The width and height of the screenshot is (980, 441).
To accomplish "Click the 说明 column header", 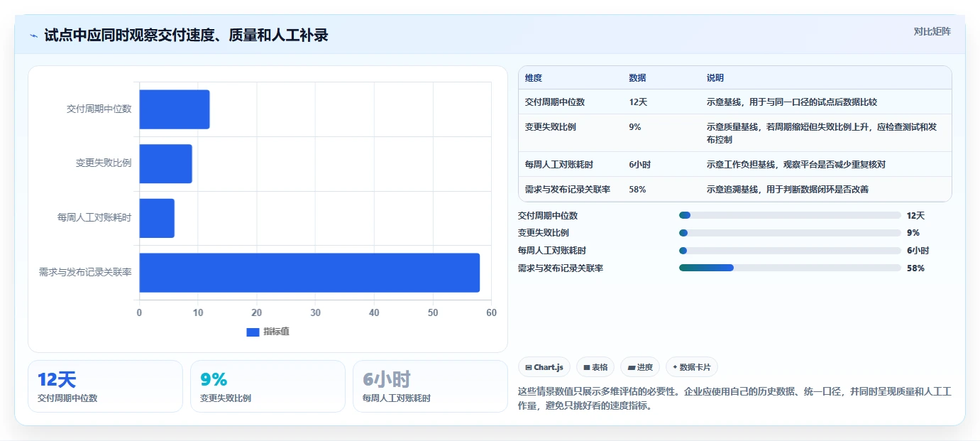I will click(x=715, y=78).
